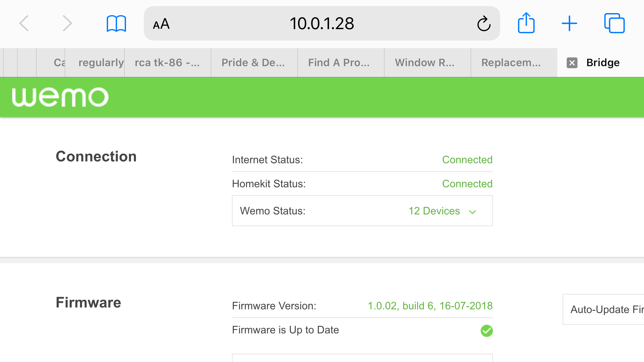
Task: Go forward to the next page
Action: coord(67,23)
